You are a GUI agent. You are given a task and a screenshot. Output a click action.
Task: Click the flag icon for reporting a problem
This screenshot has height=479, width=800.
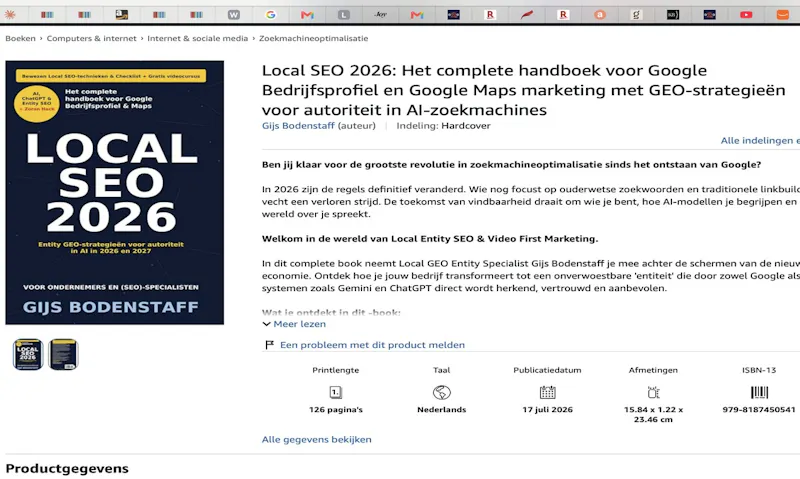click(x=269, y=345)
